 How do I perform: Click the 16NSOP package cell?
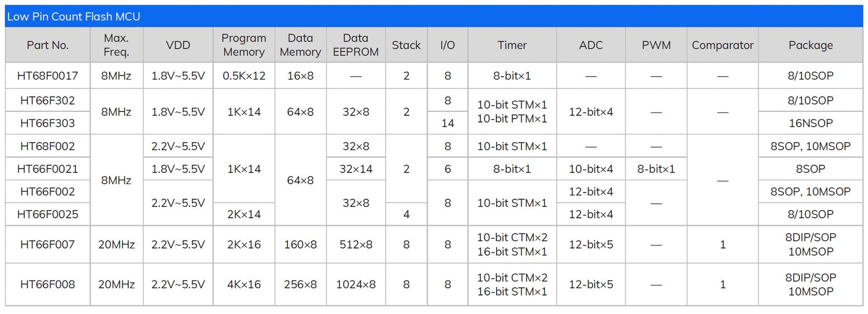pyautogui.click(x=810, y=123)
